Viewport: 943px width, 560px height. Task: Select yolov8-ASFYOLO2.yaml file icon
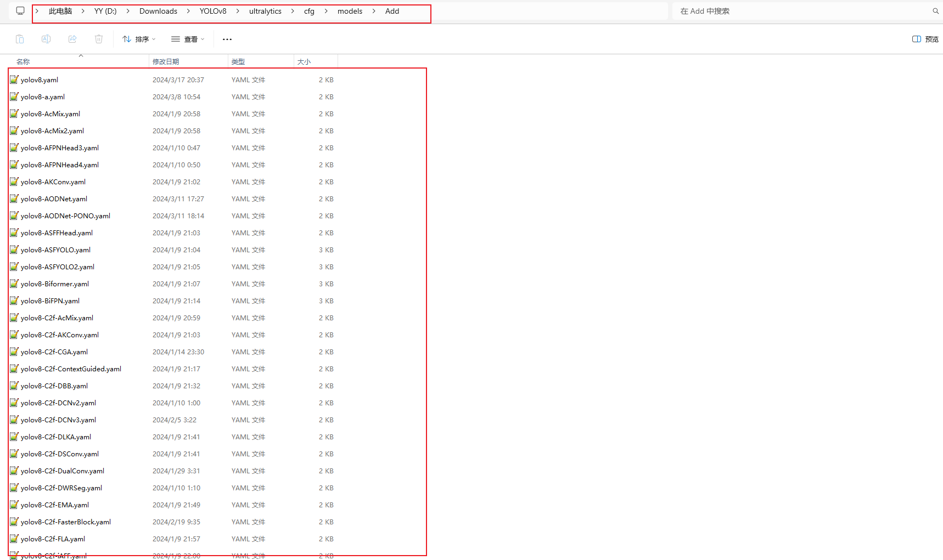[14, 267]
